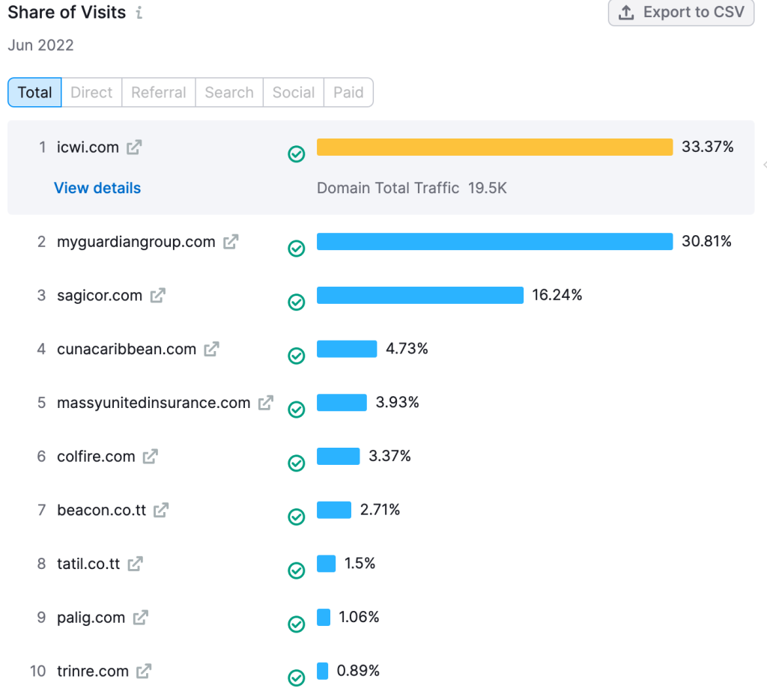Viewport: 767px width, 700px height.
Task: Switch to the Paid tab
Action: tap(348, 92)
